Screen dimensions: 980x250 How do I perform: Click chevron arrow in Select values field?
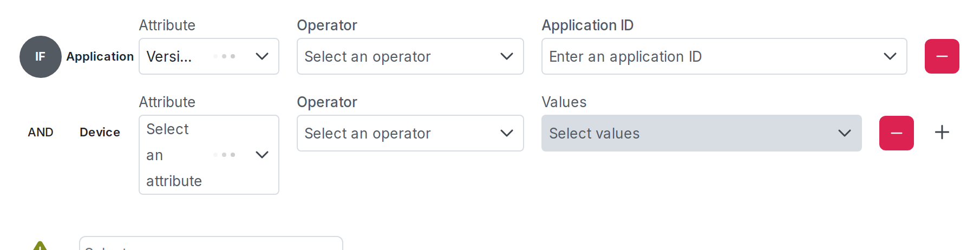[x=844, y=133]
